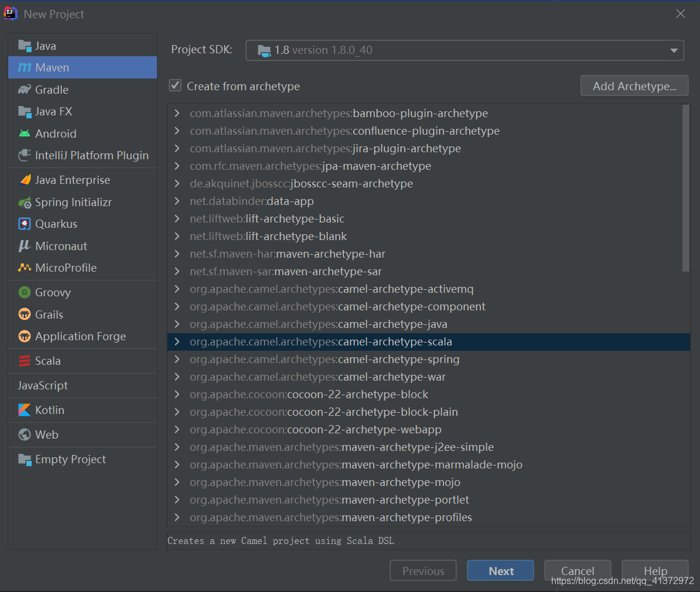
Task: Click the Empty Project folder icon
Action: click(25, 460)
